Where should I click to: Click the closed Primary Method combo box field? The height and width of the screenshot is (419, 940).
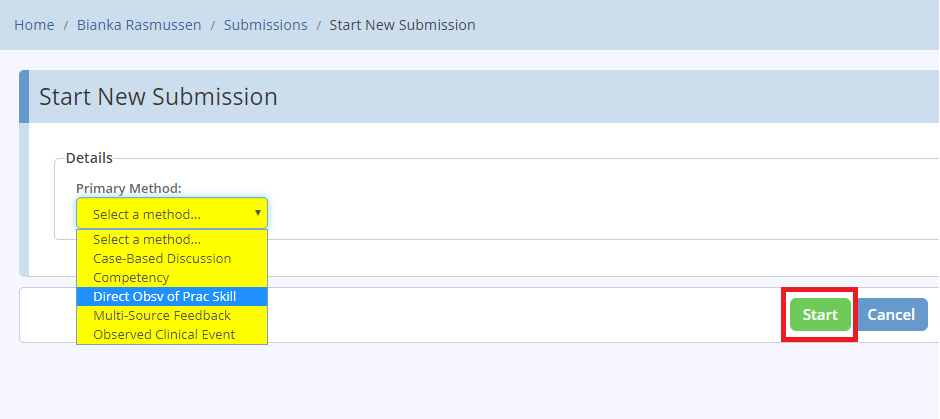(172, 213)
